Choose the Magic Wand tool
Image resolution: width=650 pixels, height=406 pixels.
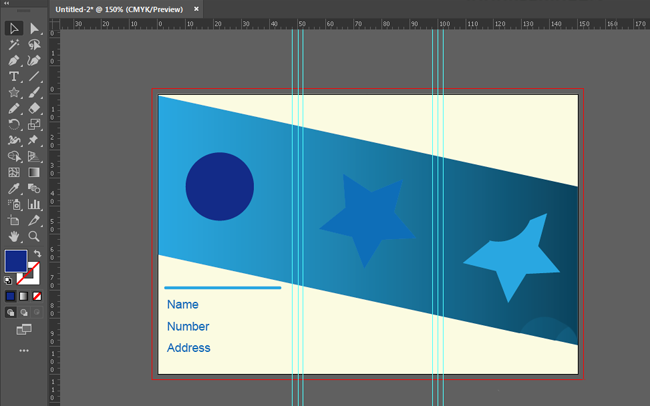click(14, 45)
